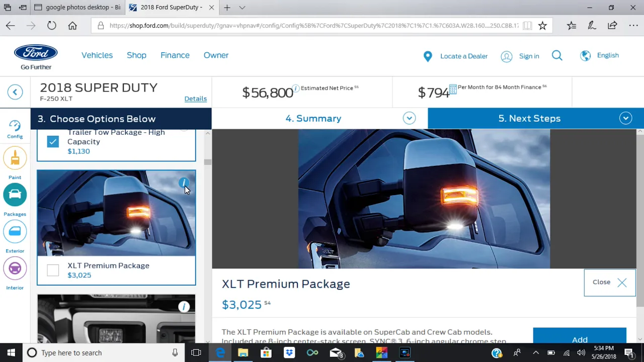The height and width of the screenshot is (362, 644).
Task: Click Sign in link
Action: [x=529, y=56]
